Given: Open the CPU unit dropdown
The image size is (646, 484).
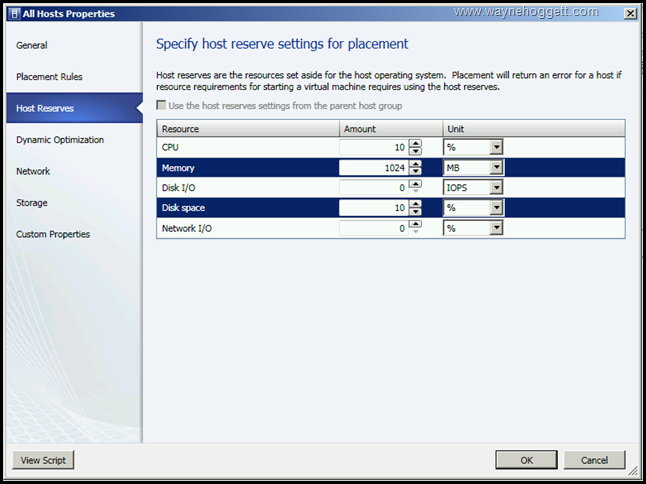Looking at the screenshot, I should tap(496, 148).
